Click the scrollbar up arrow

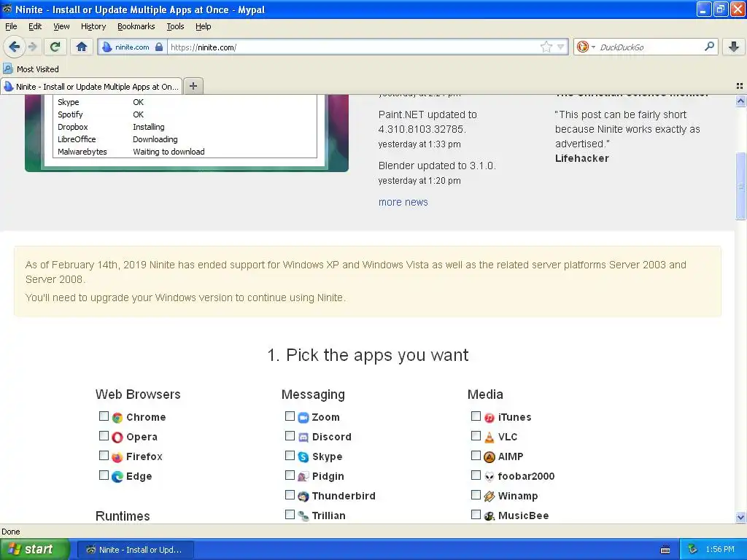[x=740, y=101]
